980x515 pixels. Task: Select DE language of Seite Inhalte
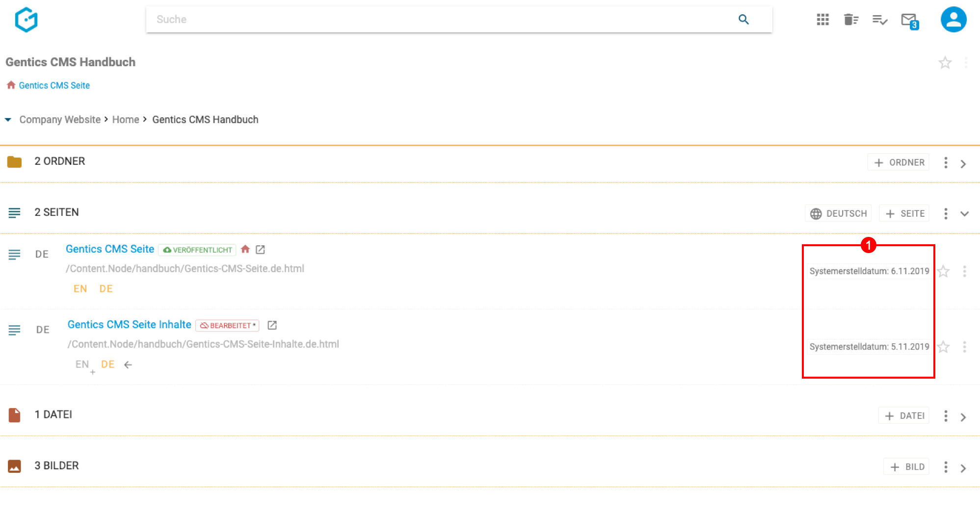click(x=108, y=364)
